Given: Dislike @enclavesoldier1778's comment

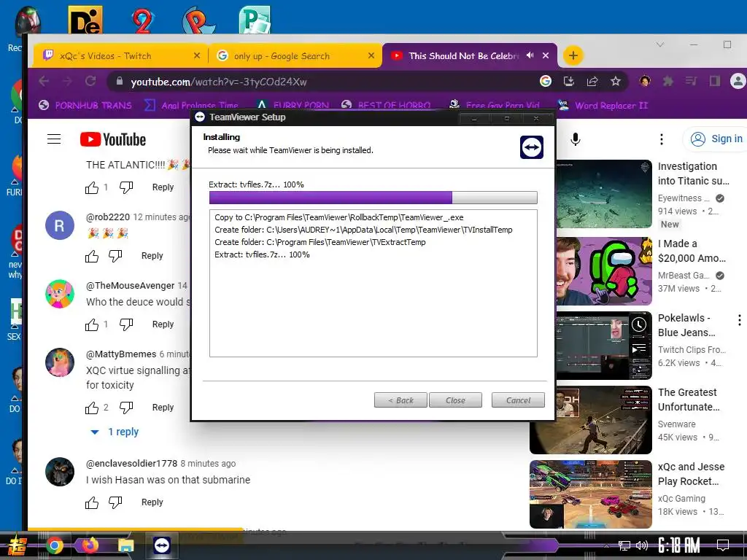Looking at the screenshot, I should point(115,502).
